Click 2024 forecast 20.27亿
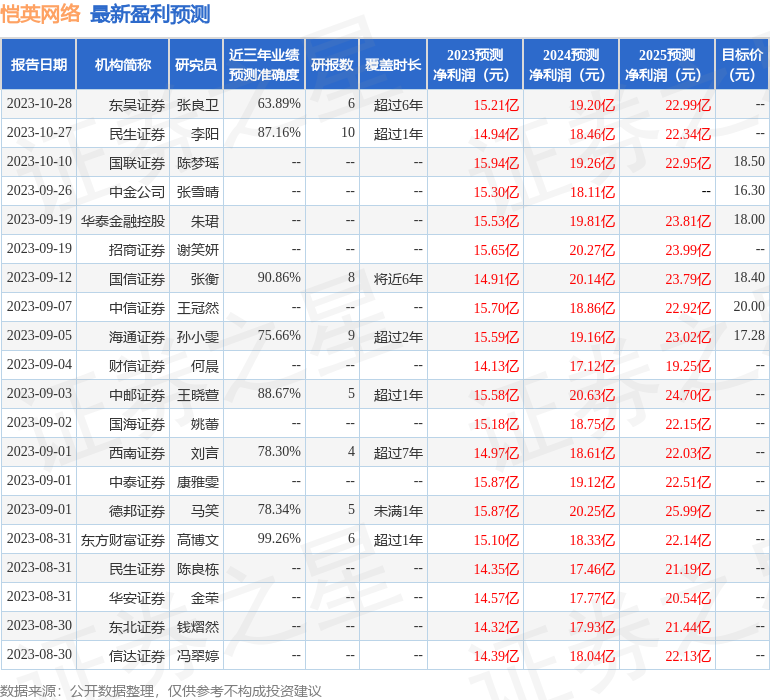770x700 pixels. click(x=592, y=250)
